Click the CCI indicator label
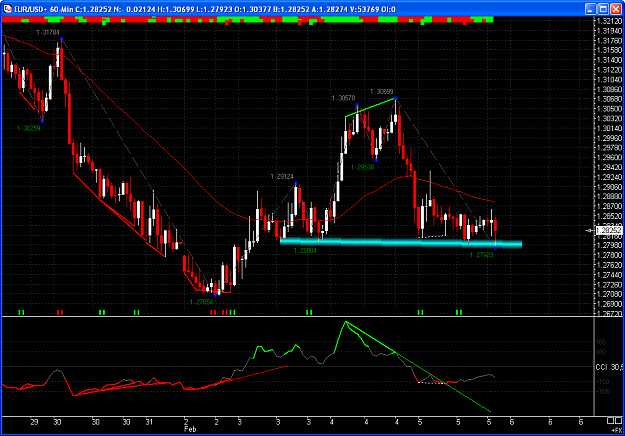625x436 pixels. (x=601, y=367)
